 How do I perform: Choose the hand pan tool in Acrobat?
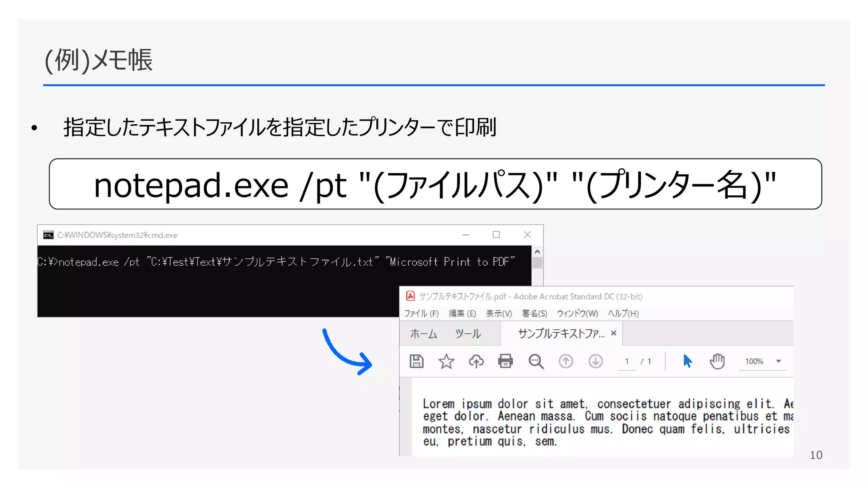(x=717, y=361)
